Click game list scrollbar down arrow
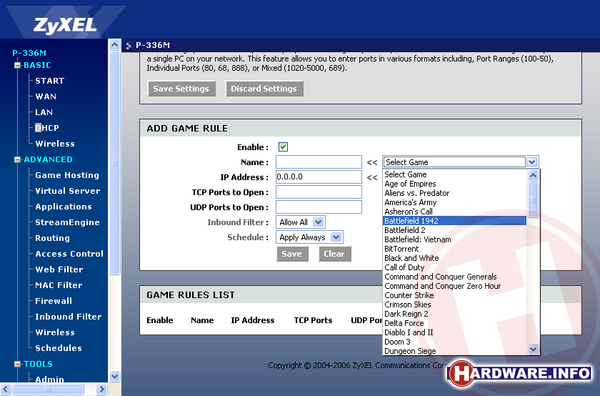The height and width of the screenshot is (396, 600). click(533, 349)
